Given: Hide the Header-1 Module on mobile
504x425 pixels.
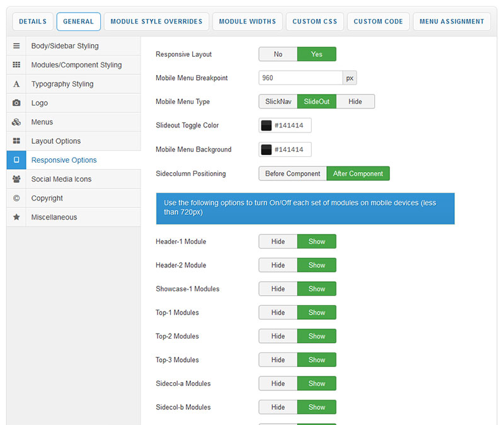Looking at the screenshot, I should (278, 242).
